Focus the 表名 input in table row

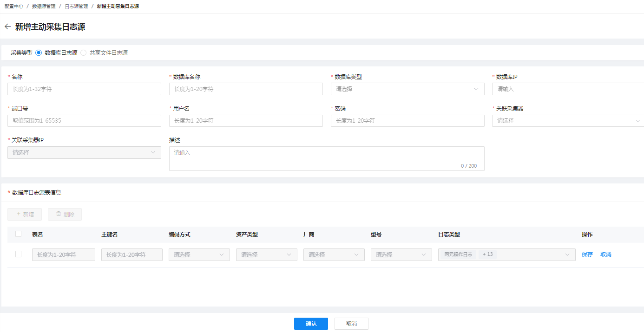pos(64,255)
